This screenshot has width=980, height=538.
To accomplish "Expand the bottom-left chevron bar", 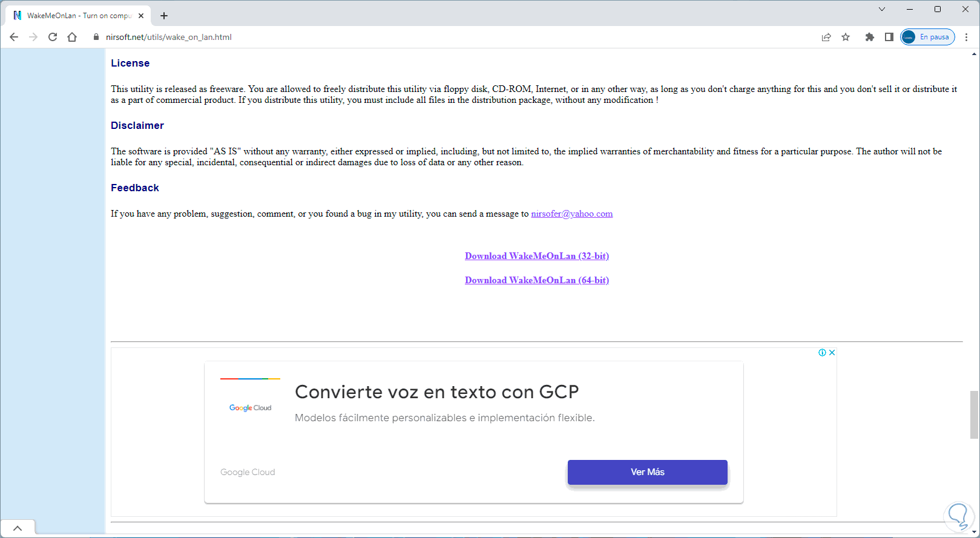I will click(18, 528).
